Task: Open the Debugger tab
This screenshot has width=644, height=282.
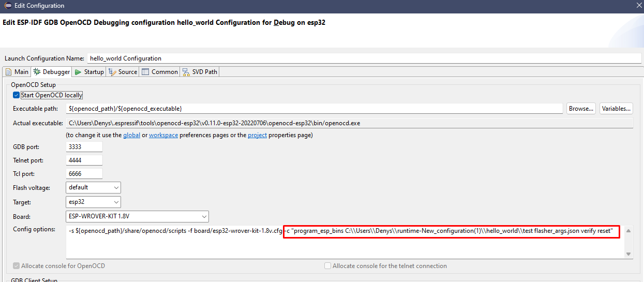Action: tap(52, 72)
